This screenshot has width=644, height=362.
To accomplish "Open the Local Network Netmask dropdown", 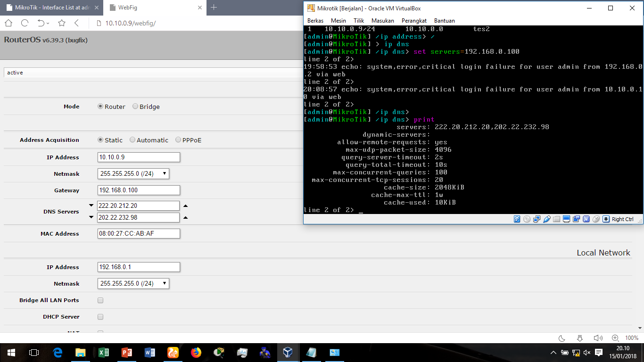I will pos(133,284).
